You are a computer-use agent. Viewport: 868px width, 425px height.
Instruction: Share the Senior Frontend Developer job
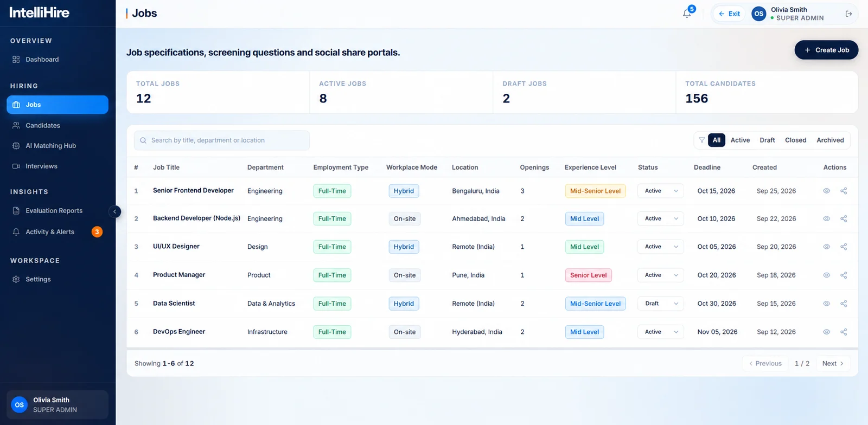844,191
